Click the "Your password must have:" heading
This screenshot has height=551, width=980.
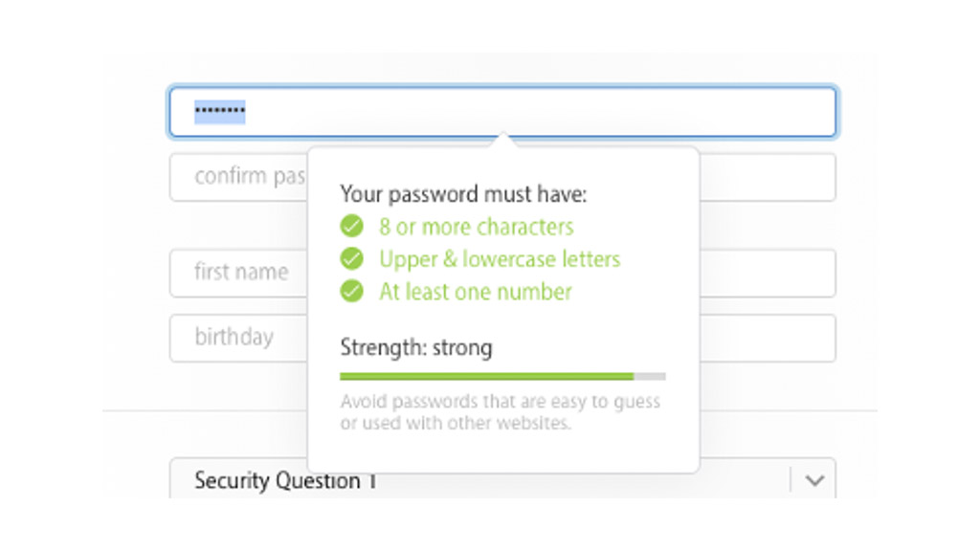pos(463,194)
